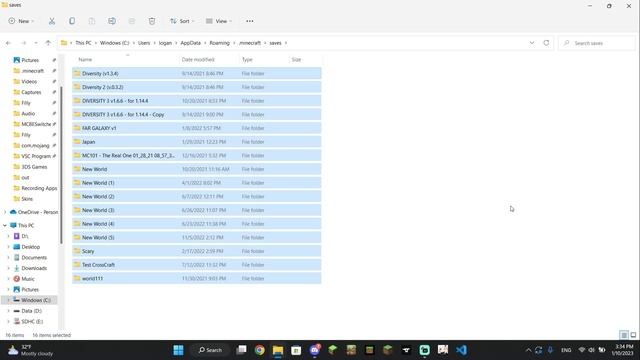
Task: Open File Explorer taskbar icon
Action: pyautogui.click(x=278, y=350)
